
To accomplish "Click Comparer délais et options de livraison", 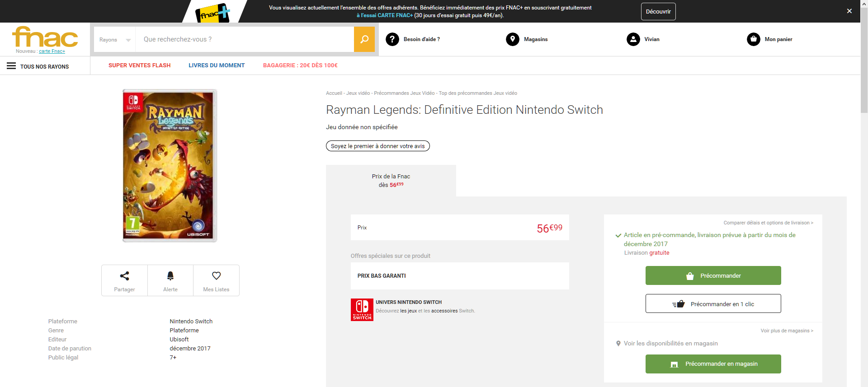I will [768, 223].
